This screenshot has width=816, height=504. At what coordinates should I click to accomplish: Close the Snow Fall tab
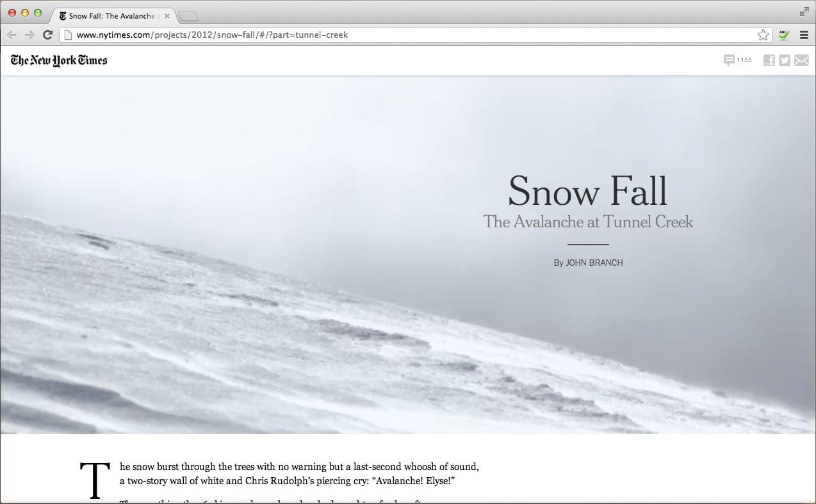[167, 16]
